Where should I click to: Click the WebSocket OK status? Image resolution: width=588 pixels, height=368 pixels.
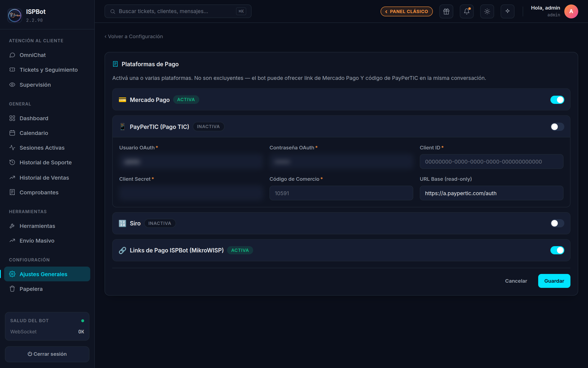pos(81,332)
